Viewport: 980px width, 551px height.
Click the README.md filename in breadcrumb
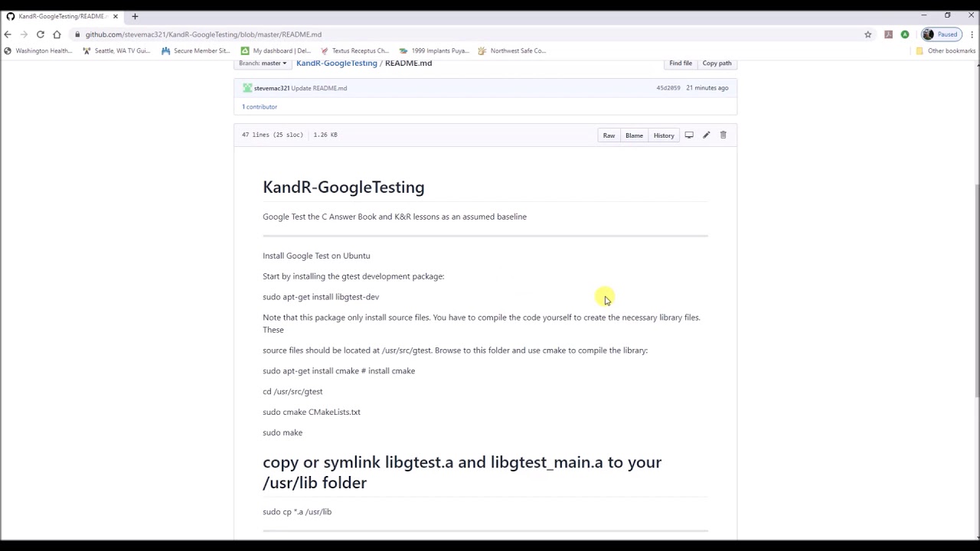click(408, 64)
